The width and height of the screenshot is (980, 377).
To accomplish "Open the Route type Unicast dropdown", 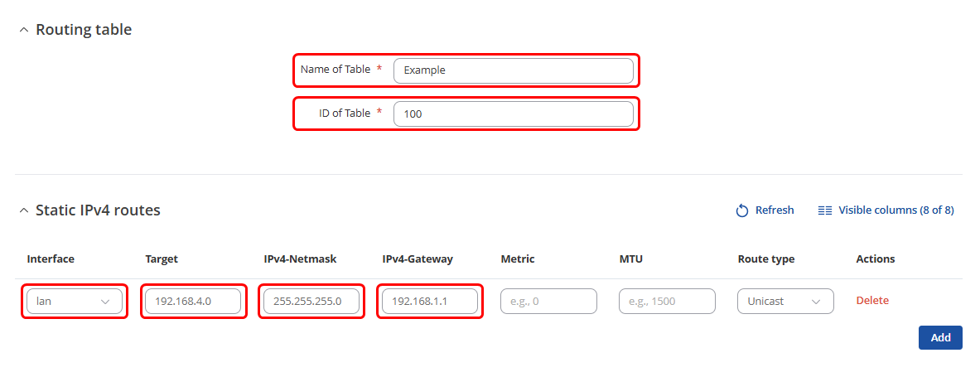I will tap(784, 302).
